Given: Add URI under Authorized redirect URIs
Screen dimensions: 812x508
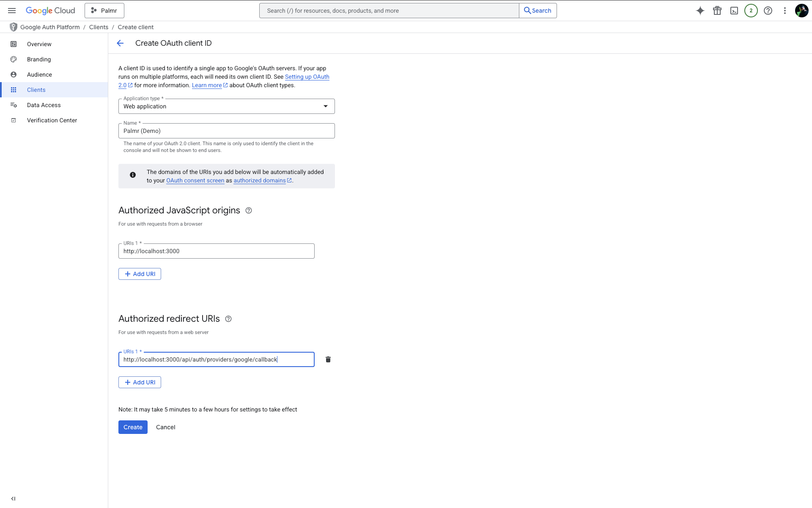Looking at the screenshot, I should (x=140, y=382).
